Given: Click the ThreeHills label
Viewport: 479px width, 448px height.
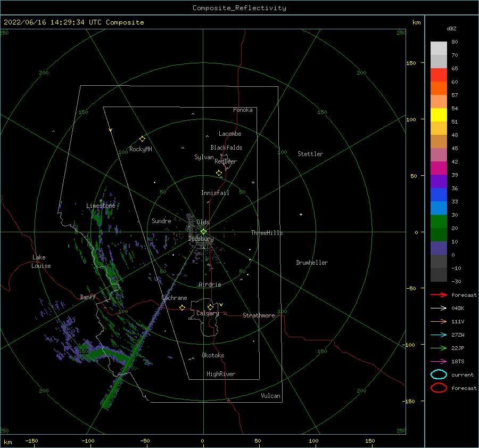Looking at the screenshot, I should pyautogui.click(x=267, y=233).
